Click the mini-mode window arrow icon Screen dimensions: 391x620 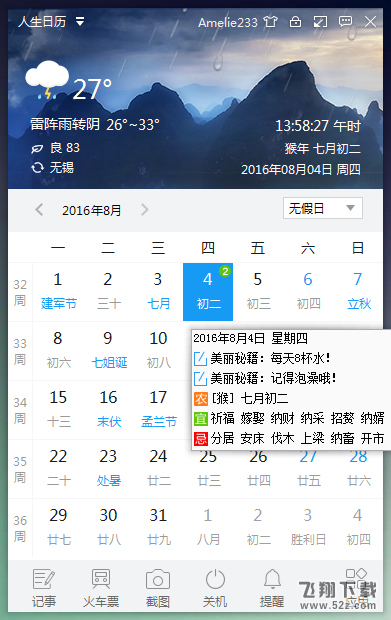click(x=320, y=21)
